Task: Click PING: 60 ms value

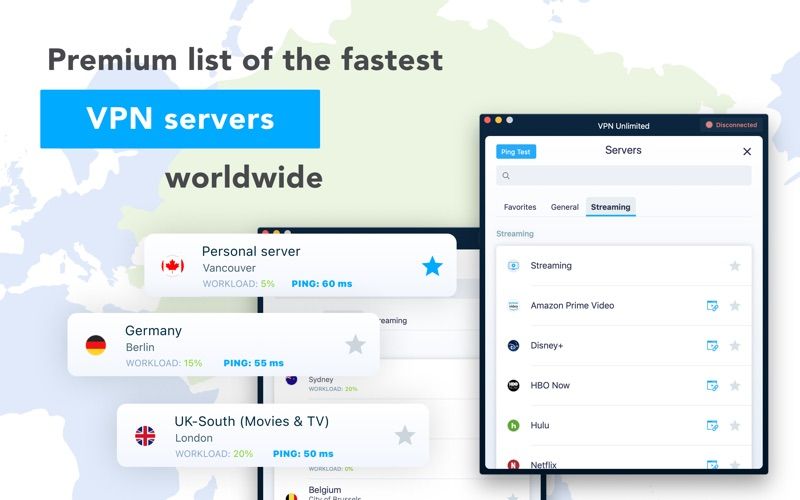Action: [322, 284]
